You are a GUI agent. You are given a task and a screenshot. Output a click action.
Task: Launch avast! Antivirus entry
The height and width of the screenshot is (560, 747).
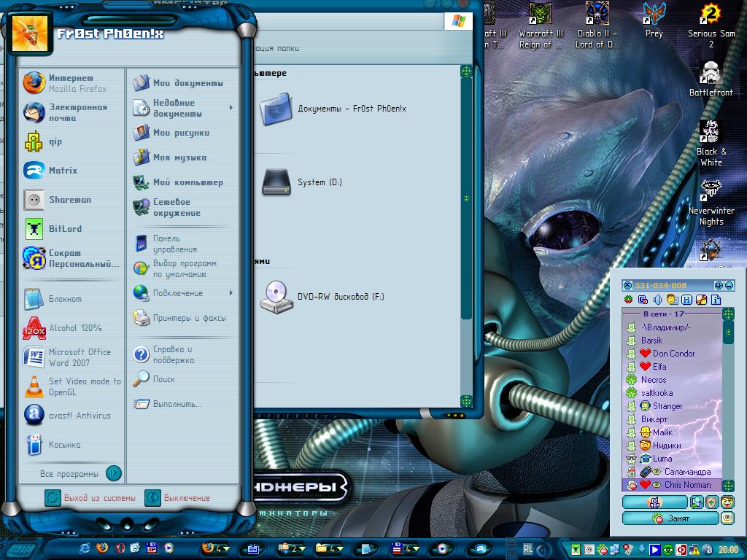pyautogui.click(x=71, y=415)
